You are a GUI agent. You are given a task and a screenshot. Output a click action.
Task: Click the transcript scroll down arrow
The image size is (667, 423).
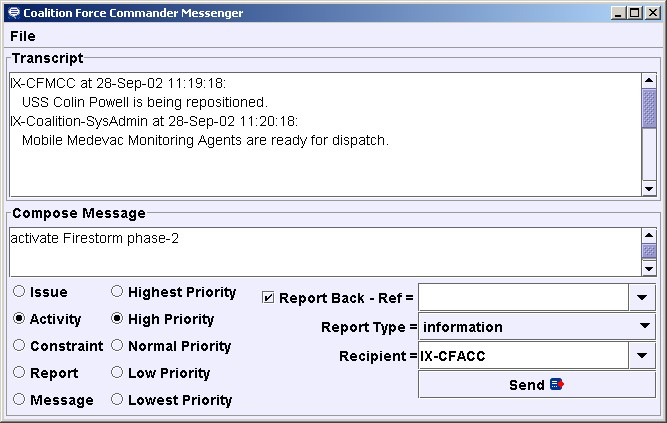pyautogui.click(x=649, y=188)
